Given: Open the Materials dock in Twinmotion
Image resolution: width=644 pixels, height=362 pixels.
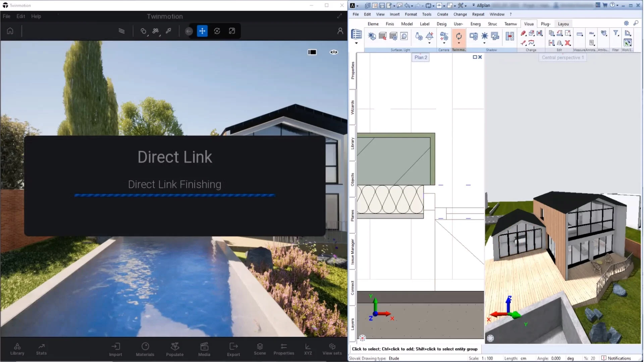Looking at the screenshot, I should 145,350.
